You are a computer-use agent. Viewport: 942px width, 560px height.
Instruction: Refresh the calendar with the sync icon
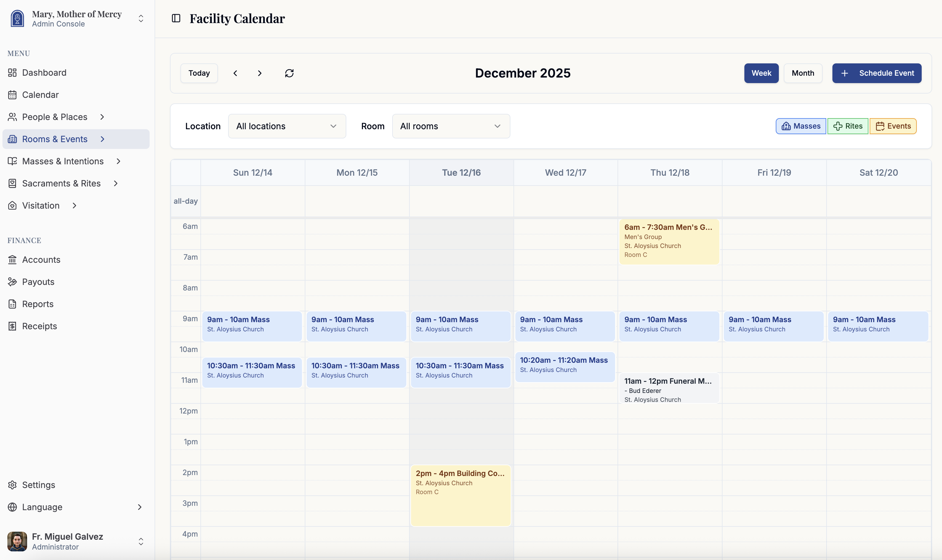click(289, 73)
